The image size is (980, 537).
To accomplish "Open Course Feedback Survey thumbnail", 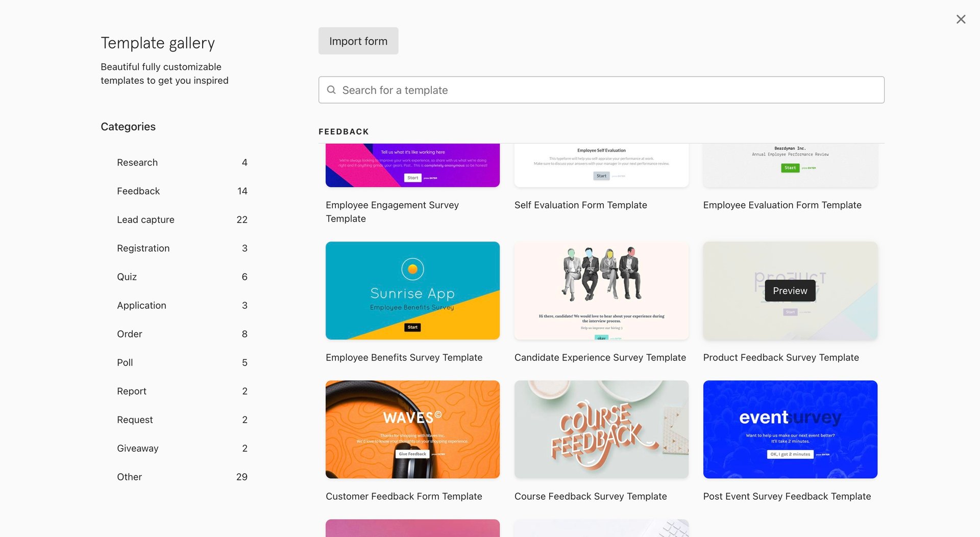I will (601, 429).
